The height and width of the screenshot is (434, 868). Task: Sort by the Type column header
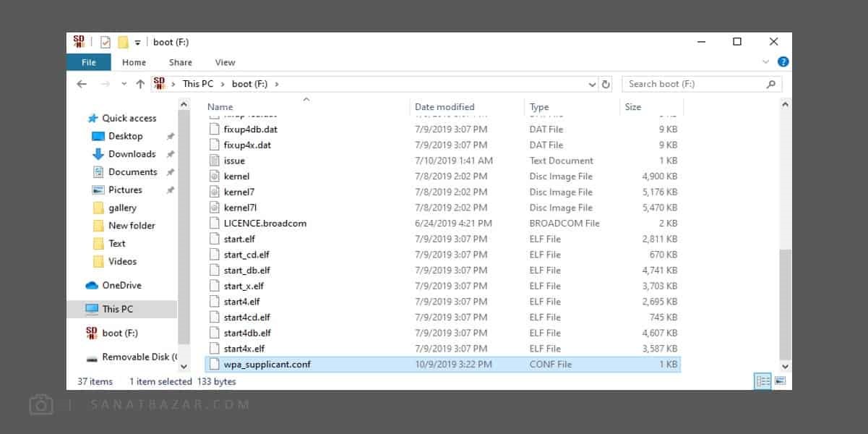pyautogui.click(x=539, y=107)
